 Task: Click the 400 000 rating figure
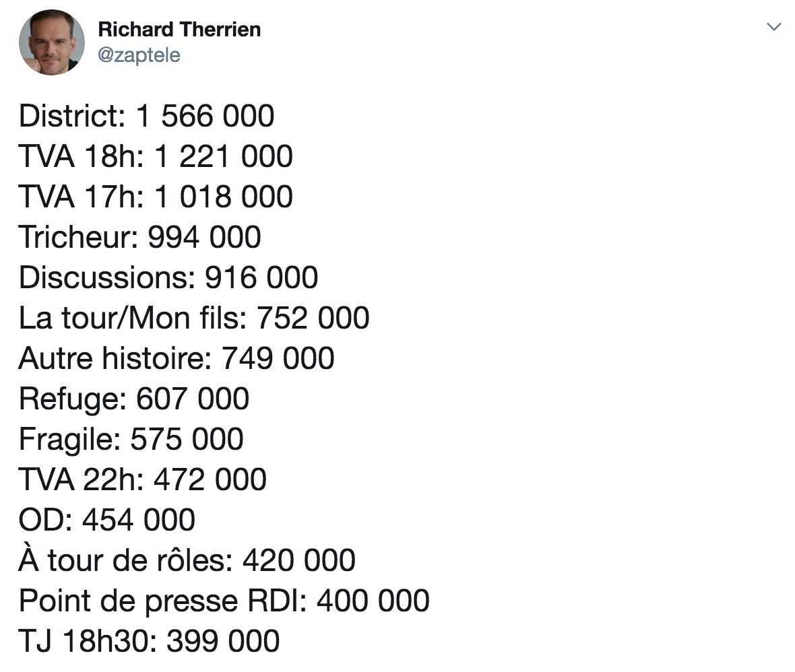[x=373, y=600]
